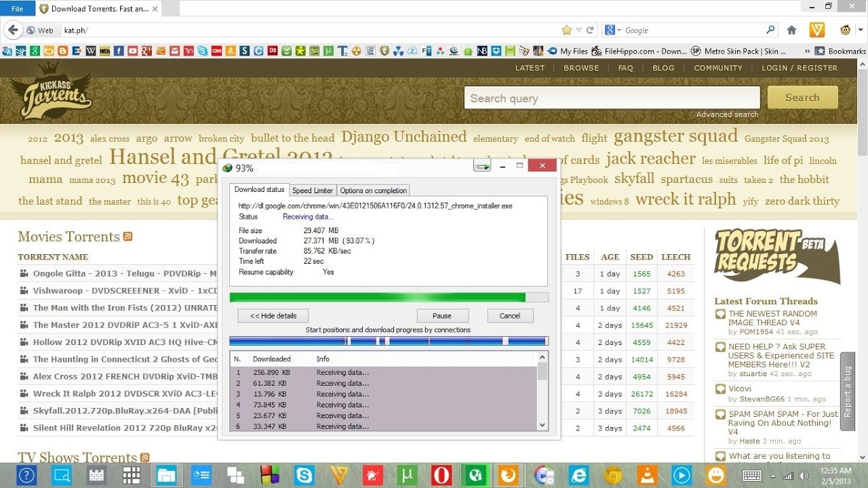868x488 pixels.
Task: Click the BROWSE link in site navigation
Action: [x=581, y=68]
